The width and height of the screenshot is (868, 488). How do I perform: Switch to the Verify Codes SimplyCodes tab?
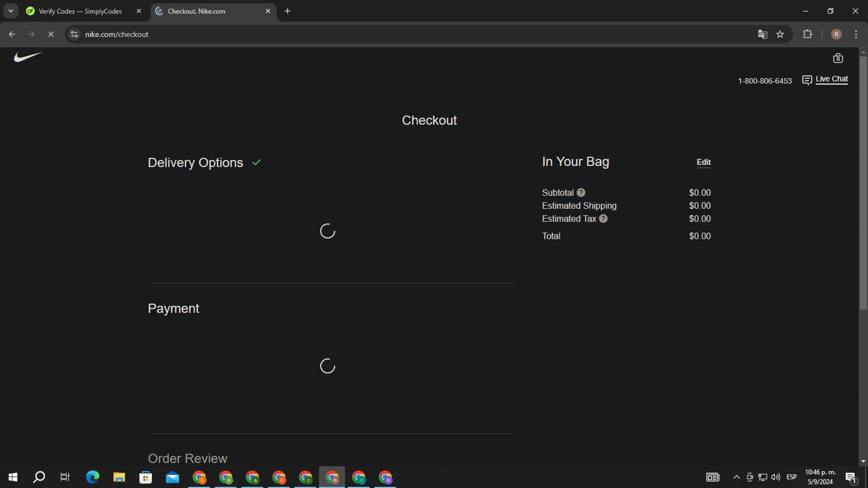pos(80,11)
